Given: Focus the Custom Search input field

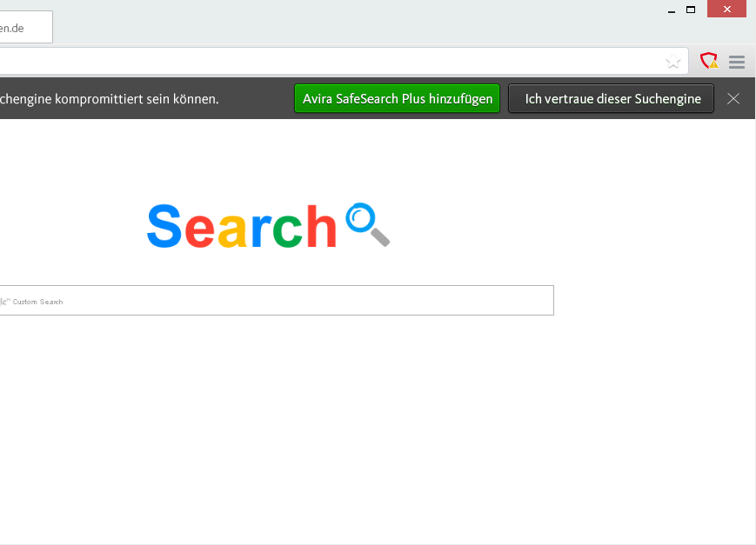Looking at the screenshot, I should point(277,300).
